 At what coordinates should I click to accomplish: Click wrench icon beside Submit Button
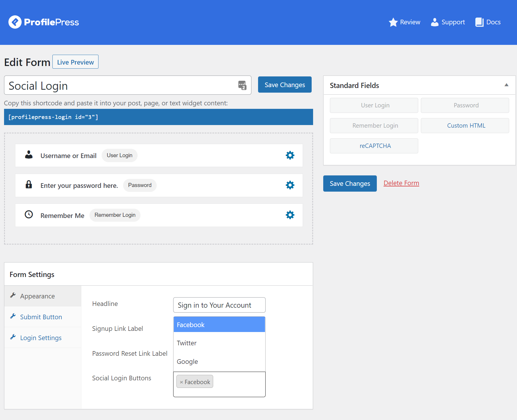pyautogui.click(x=13, y=316)
